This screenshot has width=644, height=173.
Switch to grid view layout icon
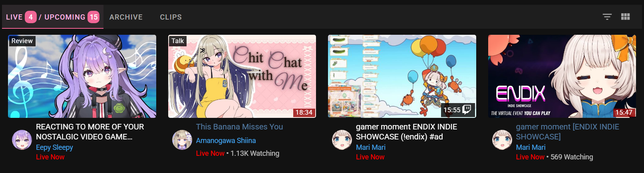[x=625, y=17]
